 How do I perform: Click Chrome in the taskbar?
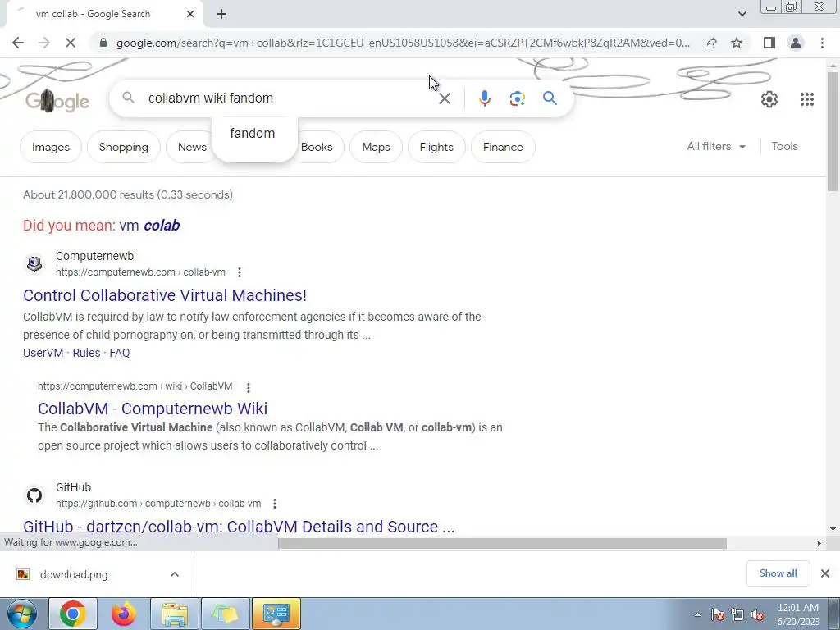(x=73, y=614)
